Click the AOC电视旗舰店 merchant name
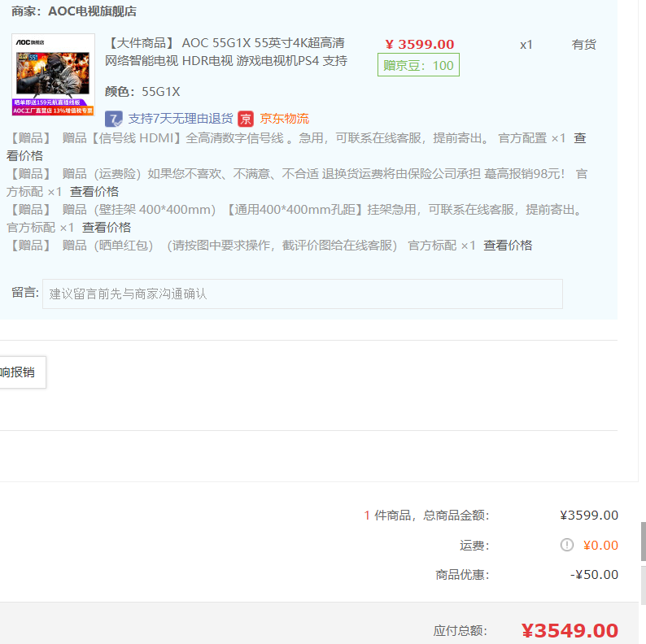 pyautogui.click(x=92, y=11)
